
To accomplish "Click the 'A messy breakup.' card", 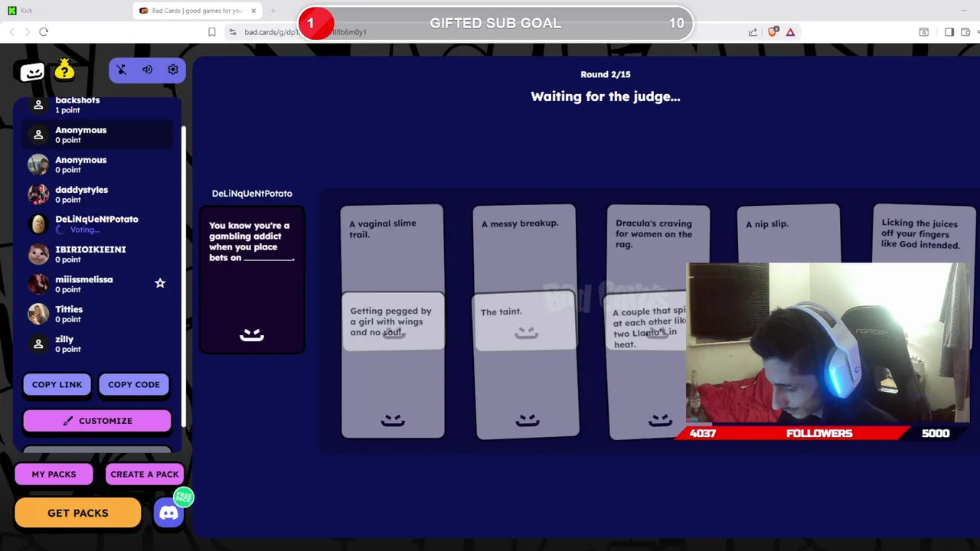I will tap(524, 246).
